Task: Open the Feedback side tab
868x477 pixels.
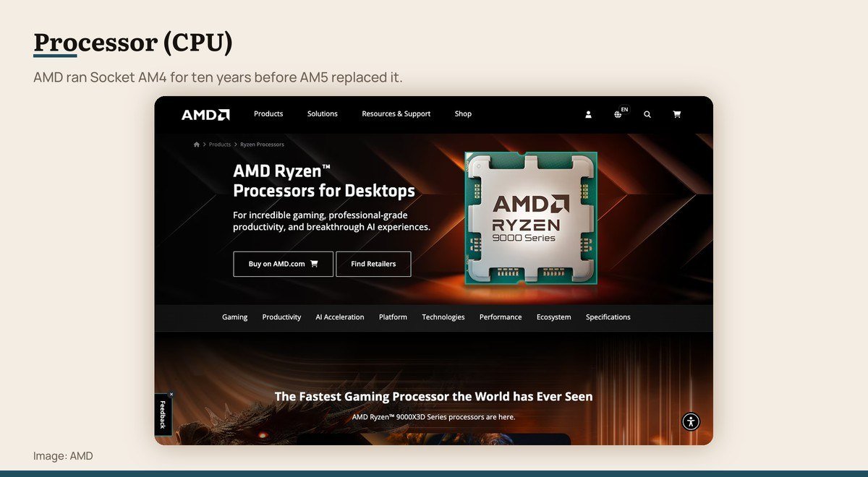Action: (x=163, y=415)
